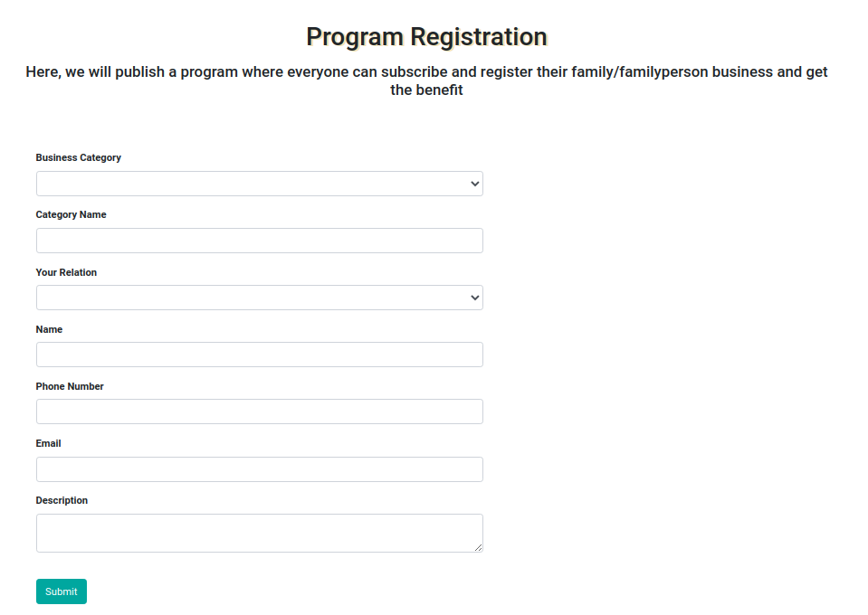Click the "Phone Number" field label
This screenshot has height=615, width=868.
[70, 386]
